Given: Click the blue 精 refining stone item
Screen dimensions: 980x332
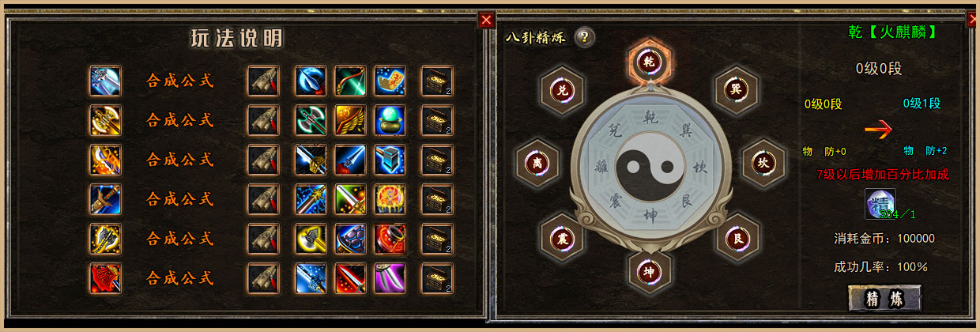Looking at the screenshot, I should tap(882, 205).
